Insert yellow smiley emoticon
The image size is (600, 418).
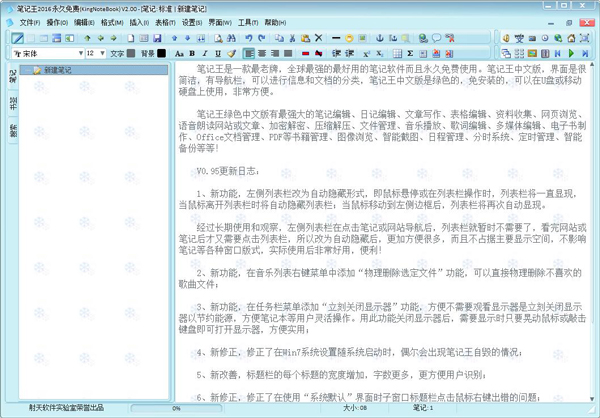tap(349, 38)
